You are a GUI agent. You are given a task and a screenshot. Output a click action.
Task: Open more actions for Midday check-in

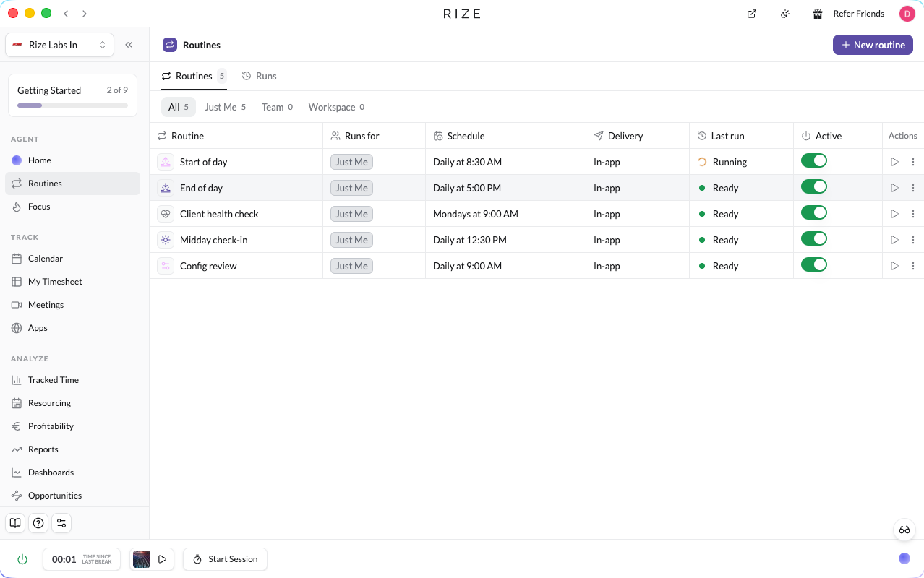(913, 240)
